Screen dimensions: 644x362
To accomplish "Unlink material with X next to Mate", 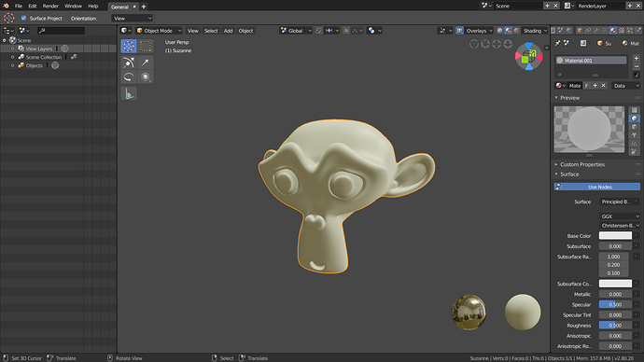I will point(603,86).
